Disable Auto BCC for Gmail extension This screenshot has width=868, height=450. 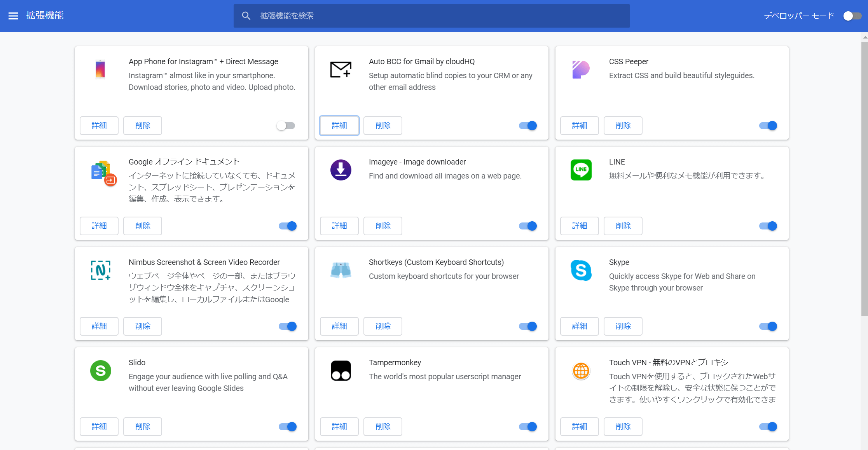point(528,126)
